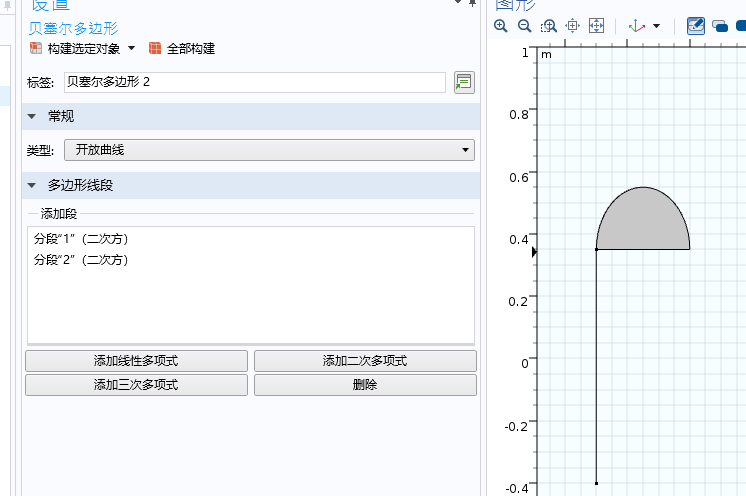Click the zoom in magnifier icon
Screen dimensions: 746x496
501,26
